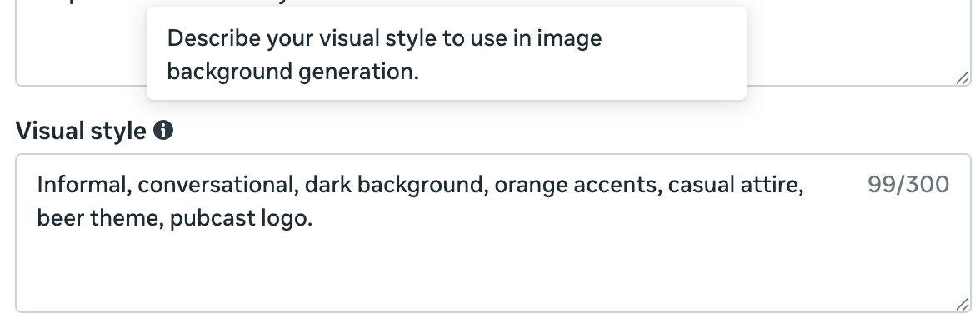
Task: Click blank right side of the tooltip popup
Action: (675, 54)
